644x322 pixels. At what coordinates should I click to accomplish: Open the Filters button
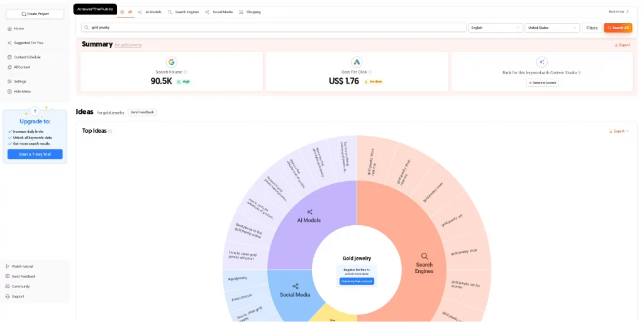tap(592, 28)
